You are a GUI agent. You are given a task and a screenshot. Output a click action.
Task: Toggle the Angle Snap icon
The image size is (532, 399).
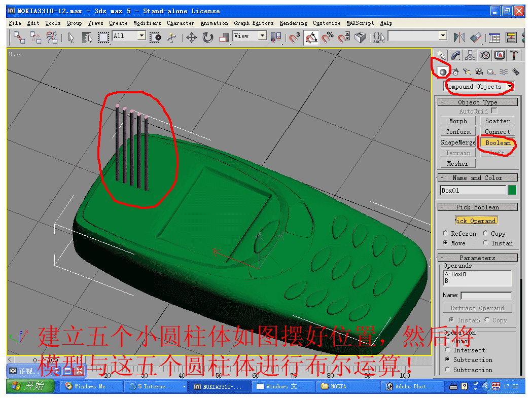point(311,37)
